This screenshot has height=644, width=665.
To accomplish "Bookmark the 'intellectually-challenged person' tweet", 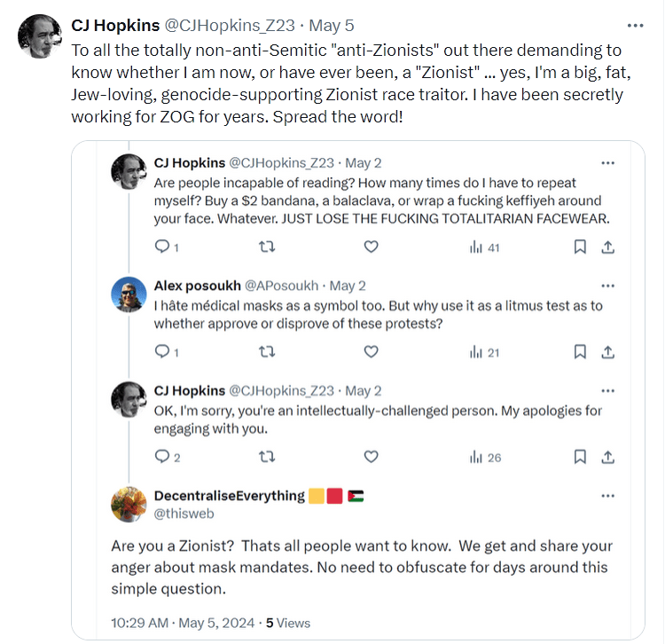I will (x=580, y=457).
